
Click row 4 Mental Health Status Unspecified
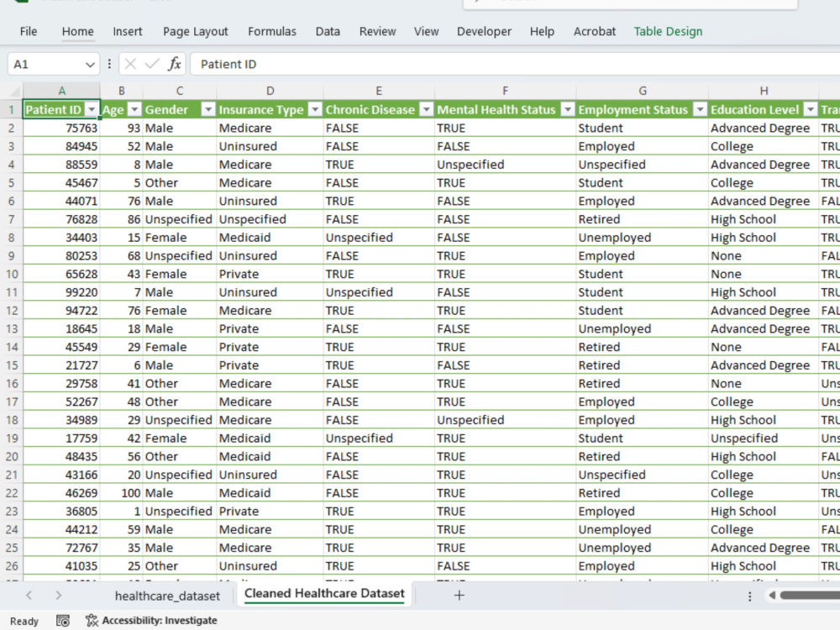(x=505, y=165)
